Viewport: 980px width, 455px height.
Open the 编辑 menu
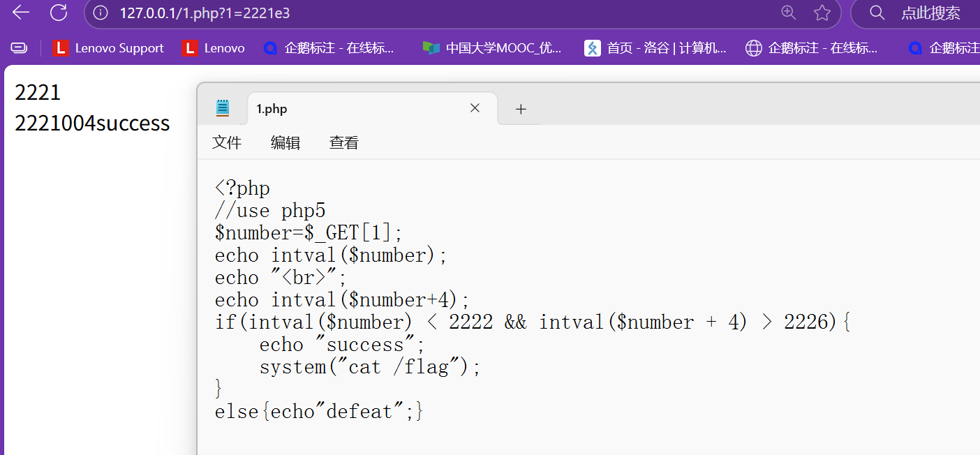coord(285,143)
